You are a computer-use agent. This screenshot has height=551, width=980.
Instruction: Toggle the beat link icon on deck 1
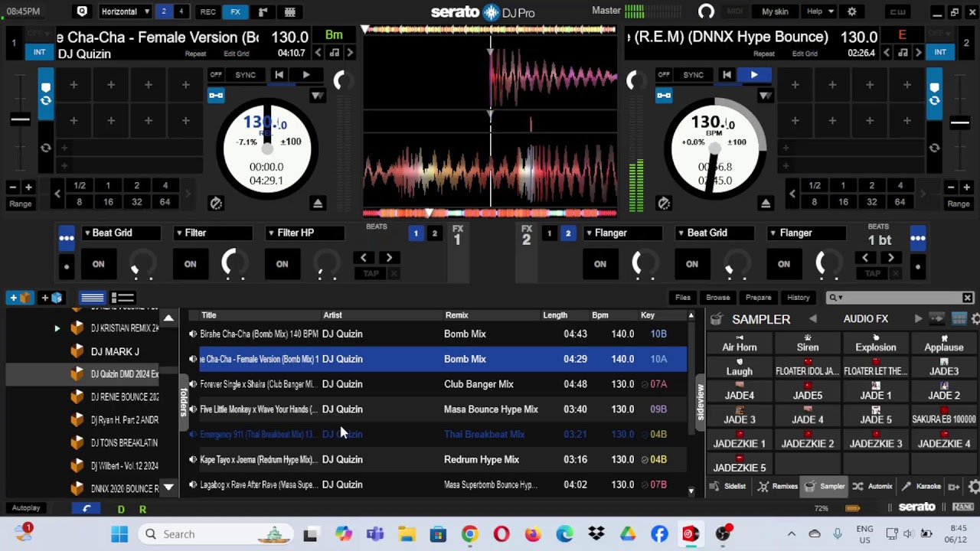click(x=216, y=96)
